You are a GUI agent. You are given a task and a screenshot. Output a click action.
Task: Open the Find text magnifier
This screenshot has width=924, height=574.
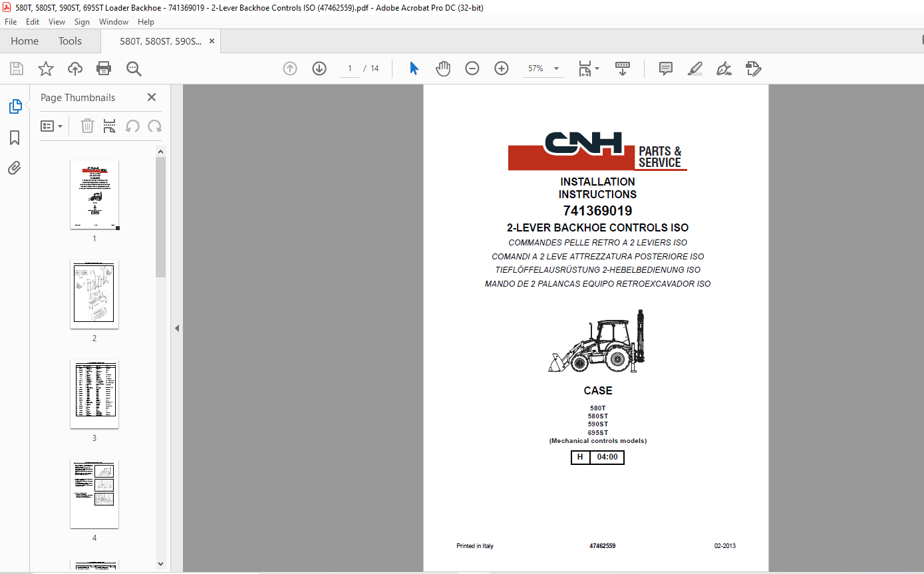coord(134,69)
